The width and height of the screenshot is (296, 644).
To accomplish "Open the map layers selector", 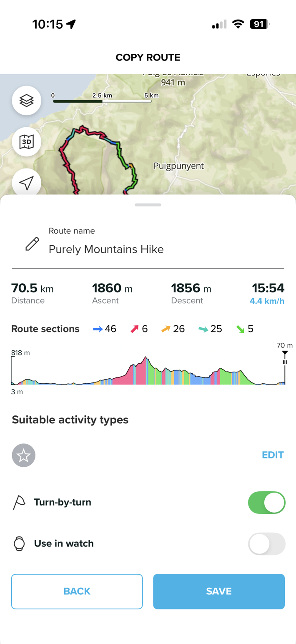I will [x=27, y=101].
